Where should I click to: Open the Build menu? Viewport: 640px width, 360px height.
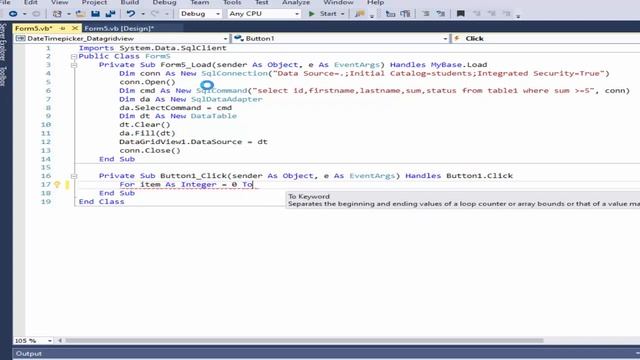[130, 2]
